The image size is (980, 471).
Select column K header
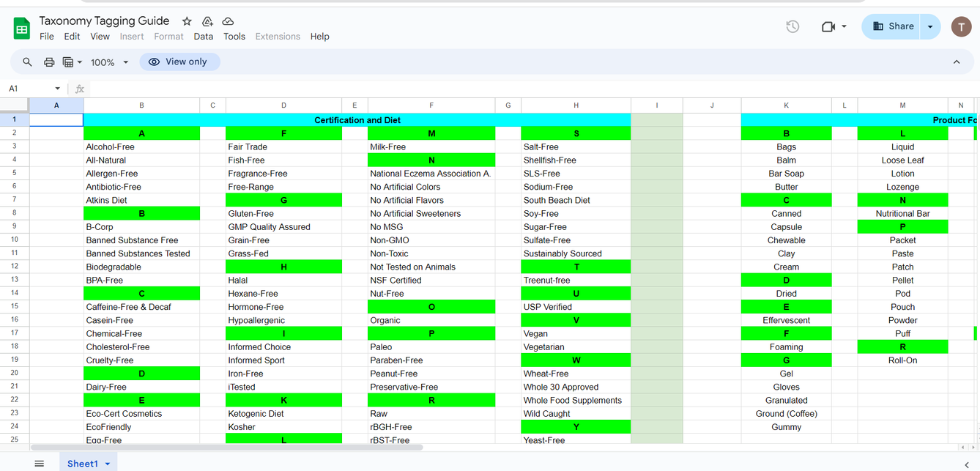[786, 105]
